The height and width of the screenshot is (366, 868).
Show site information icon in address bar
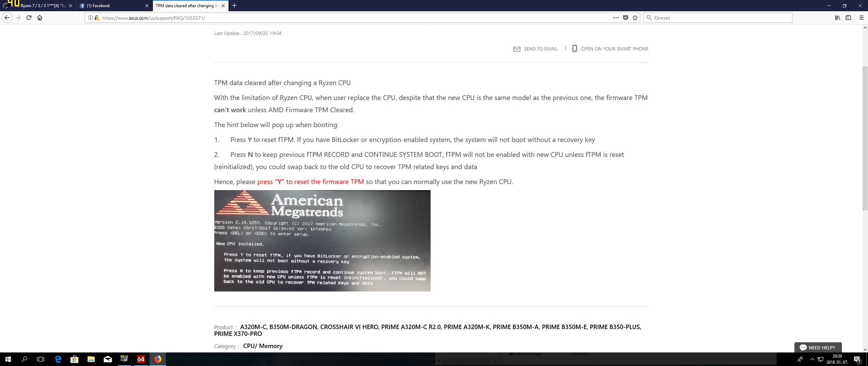90,17
